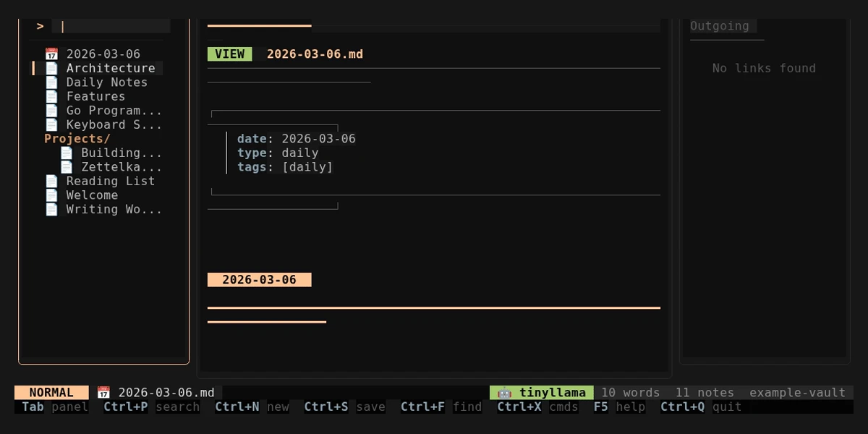Open the Writing Wo... note
The image size is (868, 434).
114,209
